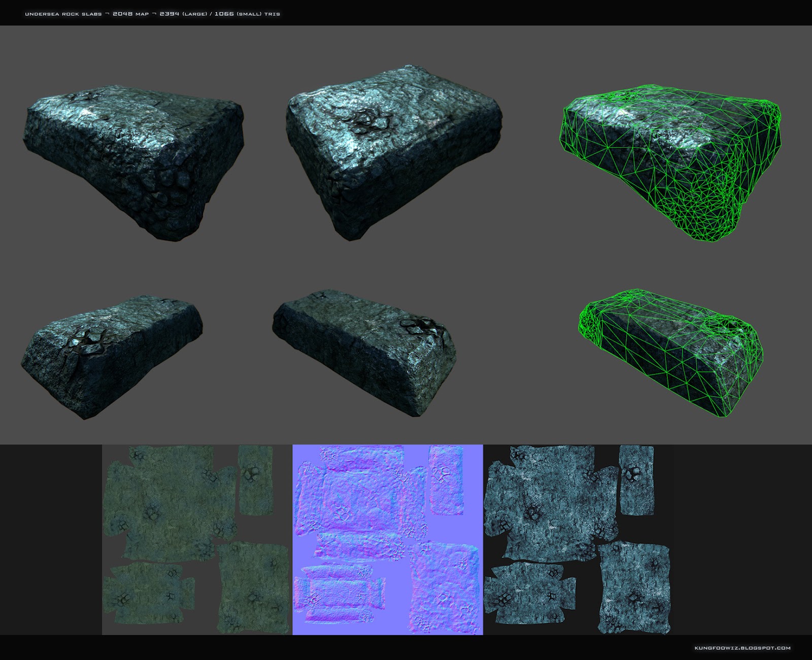Click the large slab render with cracked top center

(x=394, y=152)
